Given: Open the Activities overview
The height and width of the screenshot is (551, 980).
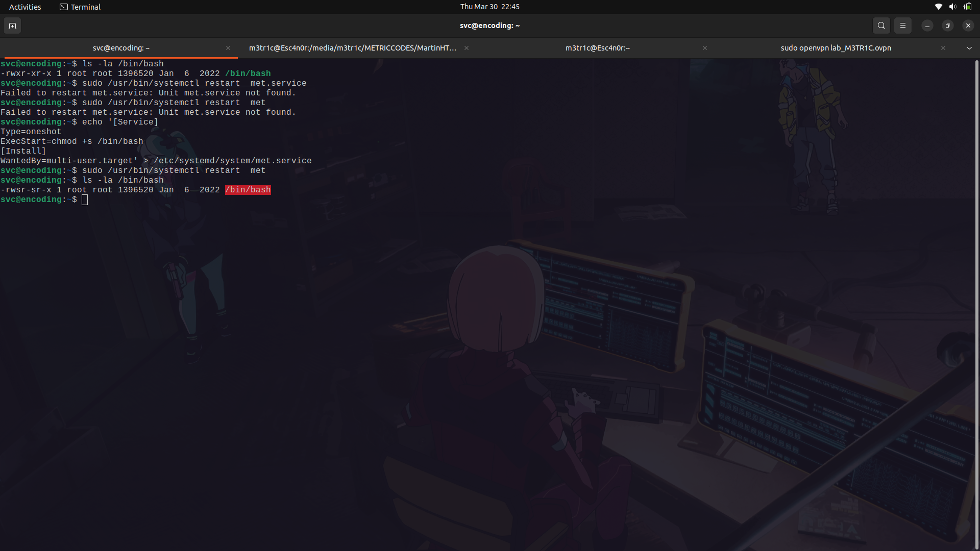Looking at the screenshot, I should click(24, 7).
